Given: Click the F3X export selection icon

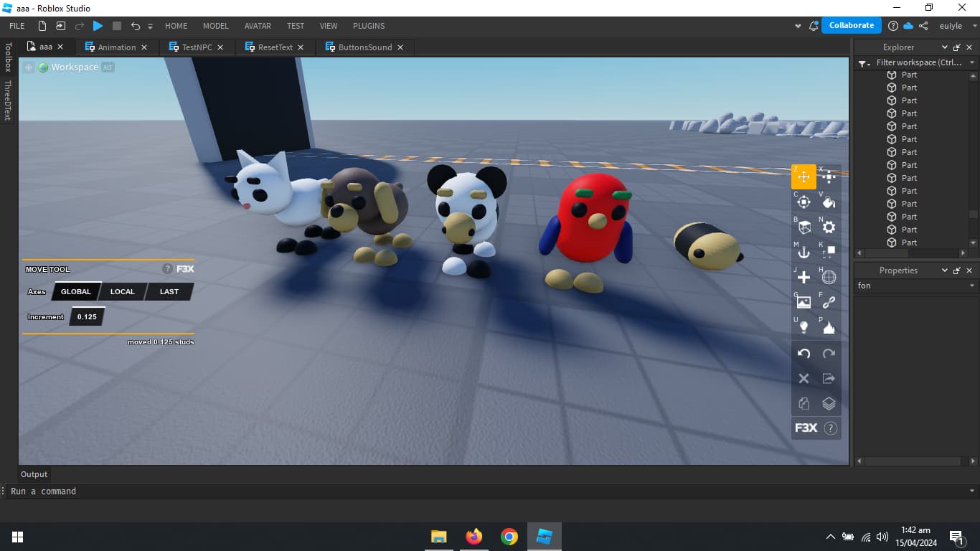Looking at the screenshot, I should click(x=829, y=378).
